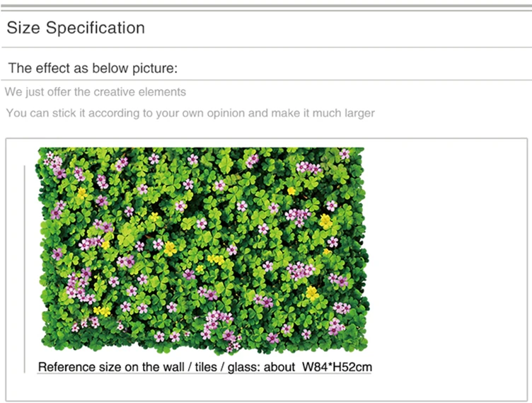Image resolution: width=532 pixels, height=403 pixels.
Task: Select "The effect as below picture:" text
Action: [93, 68]
